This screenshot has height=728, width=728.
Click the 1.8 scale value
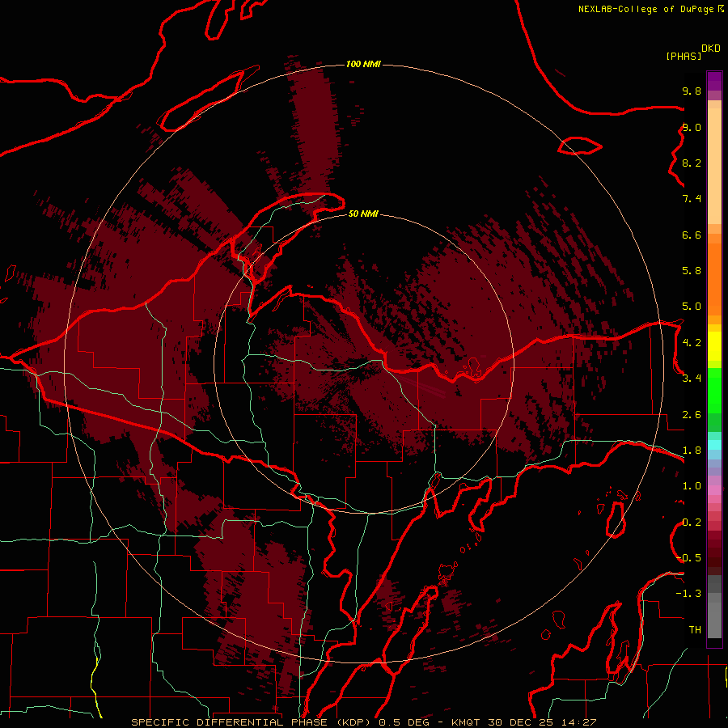point(692,451)
